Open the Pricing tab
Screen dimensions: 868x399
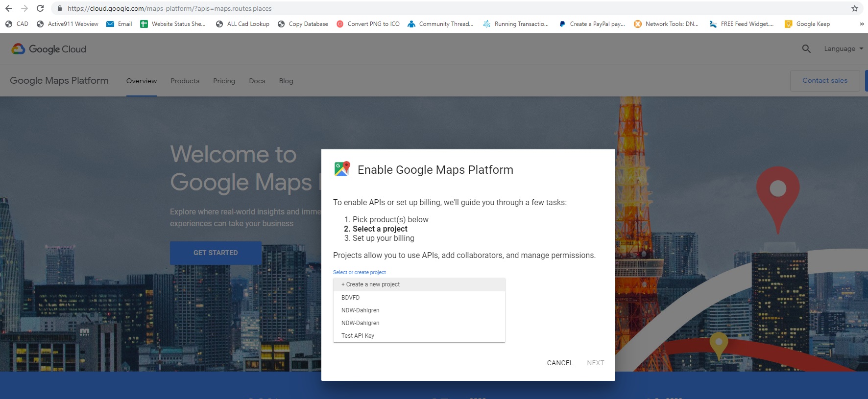click(x=224, y=81)
